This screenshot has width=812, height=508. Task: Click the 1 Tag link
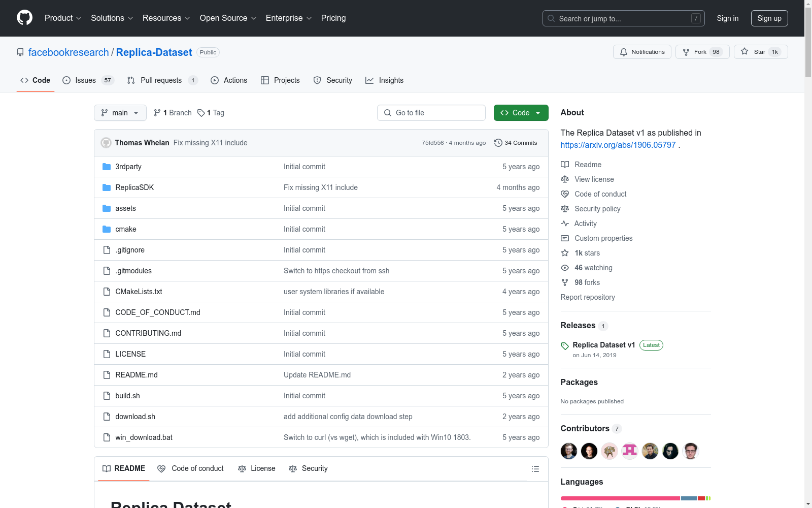pos(211,113)
